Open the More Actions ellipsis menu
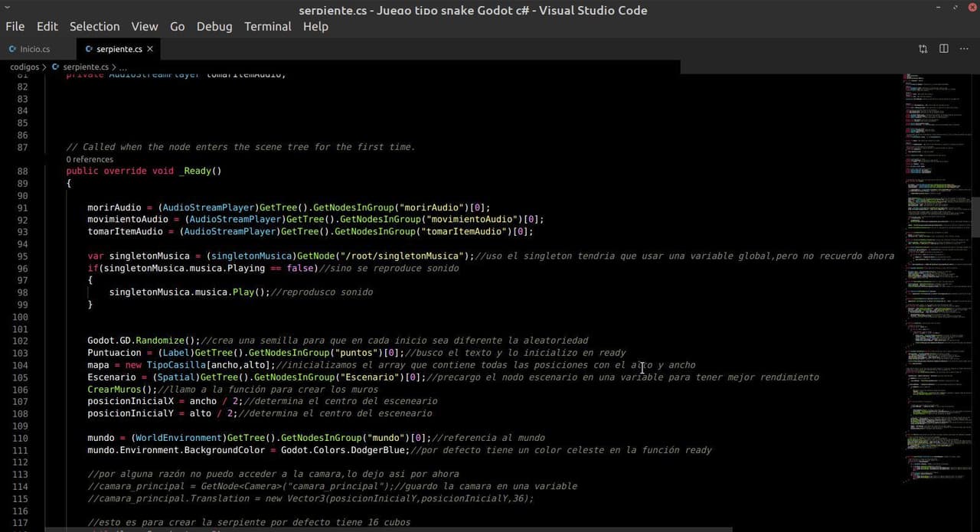The image size is (980, 532). pos(964,49)
